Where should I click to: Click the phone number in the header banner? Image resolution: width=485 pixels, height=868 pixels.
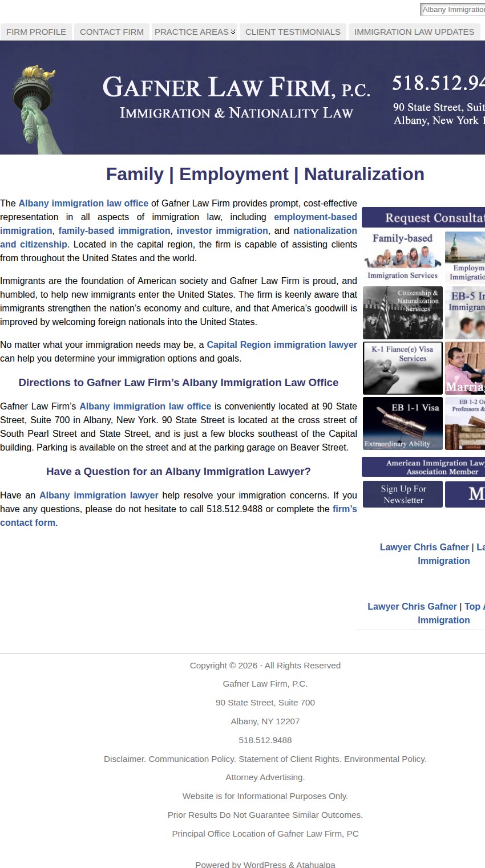[438, 83]
